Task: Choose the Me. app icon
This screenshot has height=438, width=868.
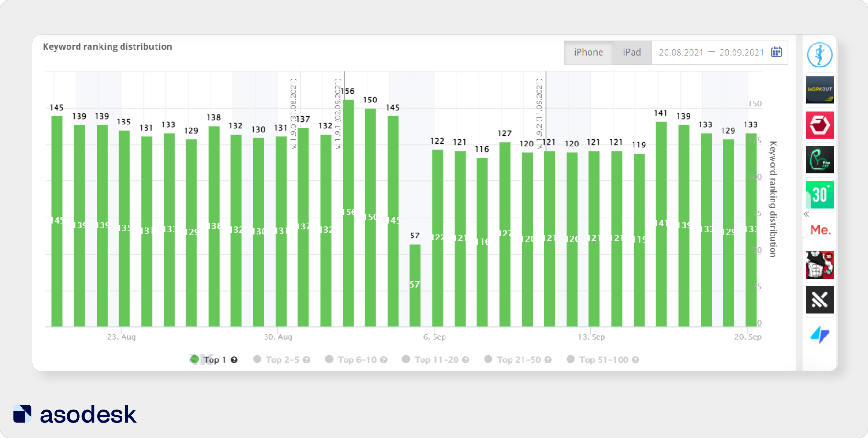Action: pyautogui.click(x=820, y=230)
